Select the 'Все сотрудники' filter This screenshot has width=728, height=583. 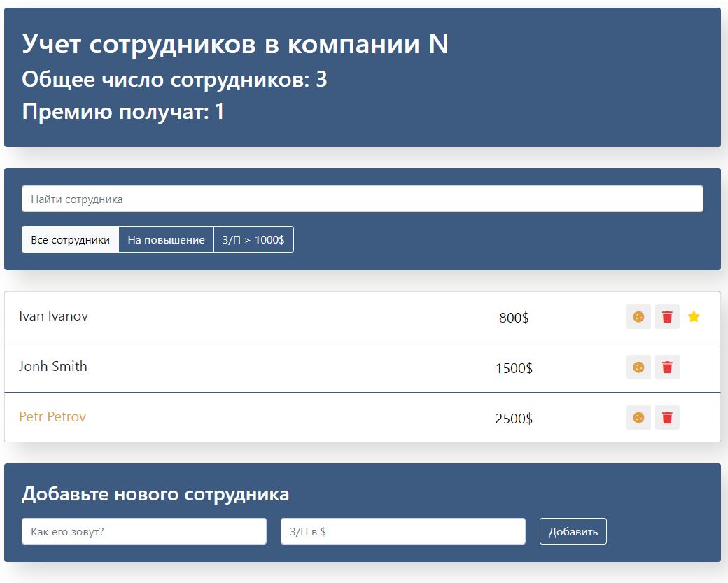point(71,239)
